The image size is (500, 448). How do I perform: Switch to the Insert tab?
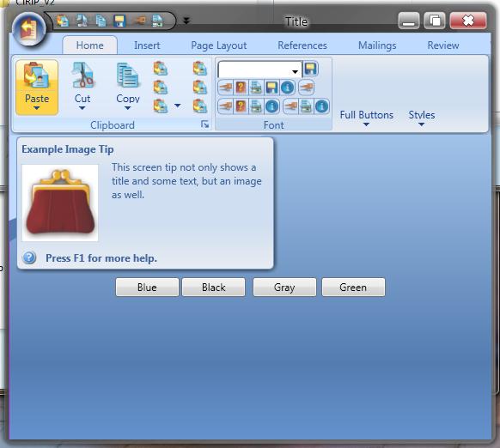pos(147,45)
